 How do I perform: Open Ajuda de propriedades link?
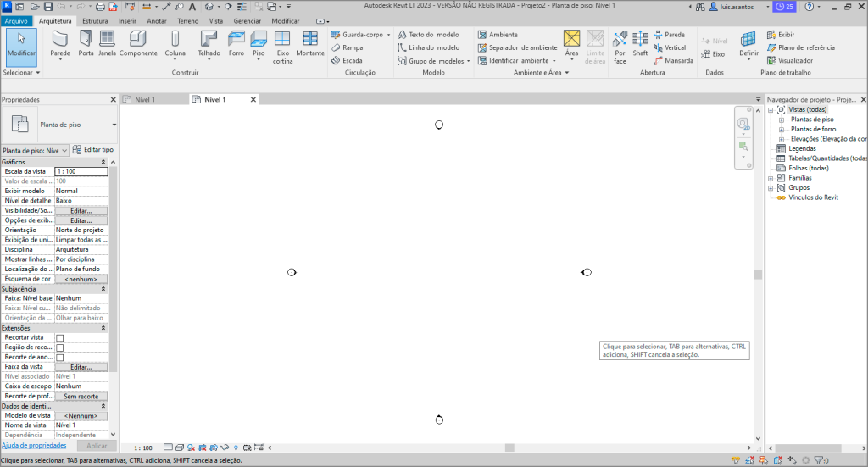point(34,446)
